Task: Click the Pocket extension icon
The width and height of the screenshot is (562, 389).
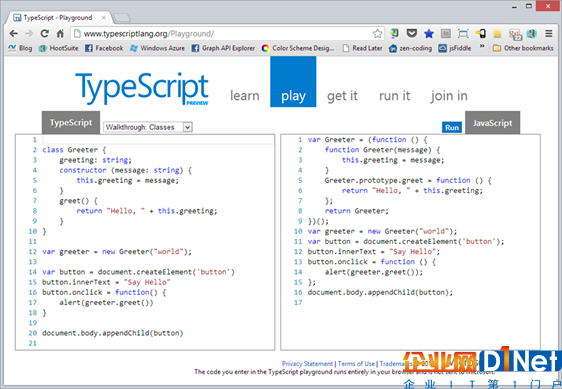Action: tap(411, 34)
